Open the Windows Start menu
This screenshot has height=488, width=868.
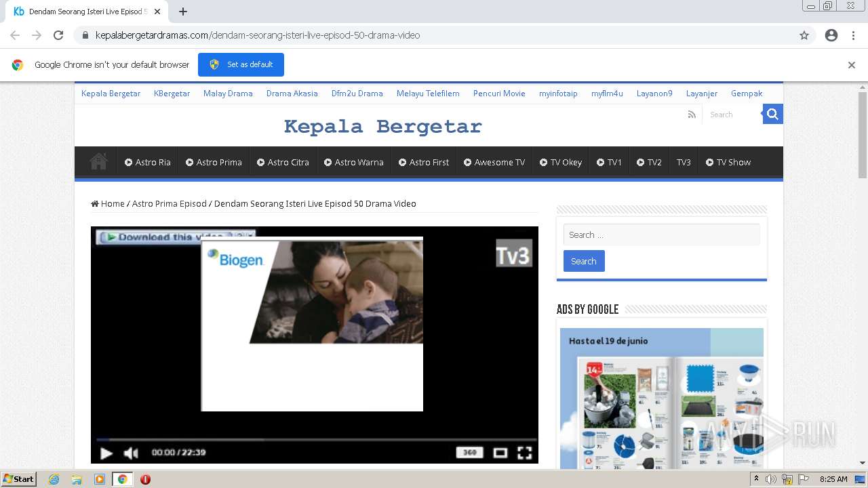19,479
